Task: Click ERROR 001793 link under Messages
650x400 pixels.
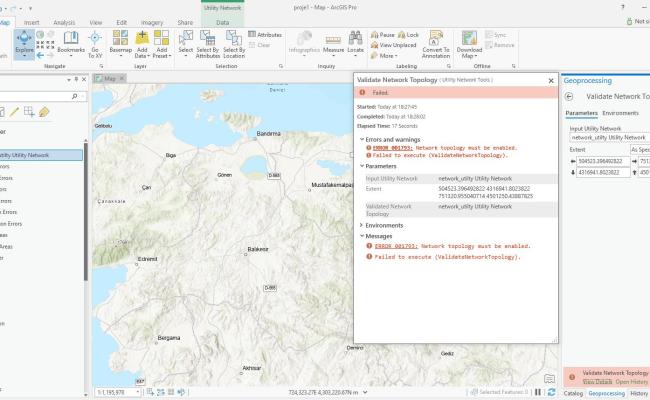Action: tap(396, 246)
